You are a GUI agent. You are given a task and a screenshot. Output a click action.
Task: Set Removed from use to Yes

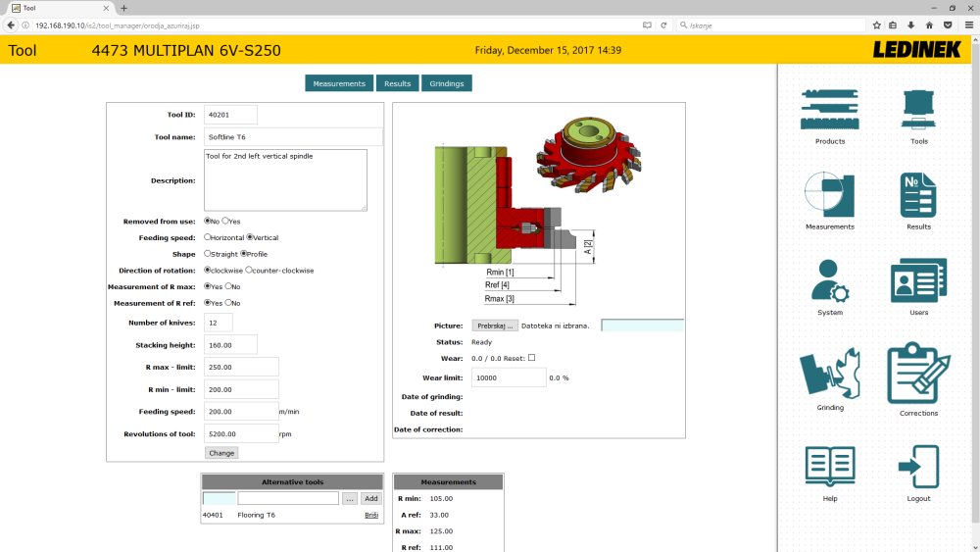point(225,221)
